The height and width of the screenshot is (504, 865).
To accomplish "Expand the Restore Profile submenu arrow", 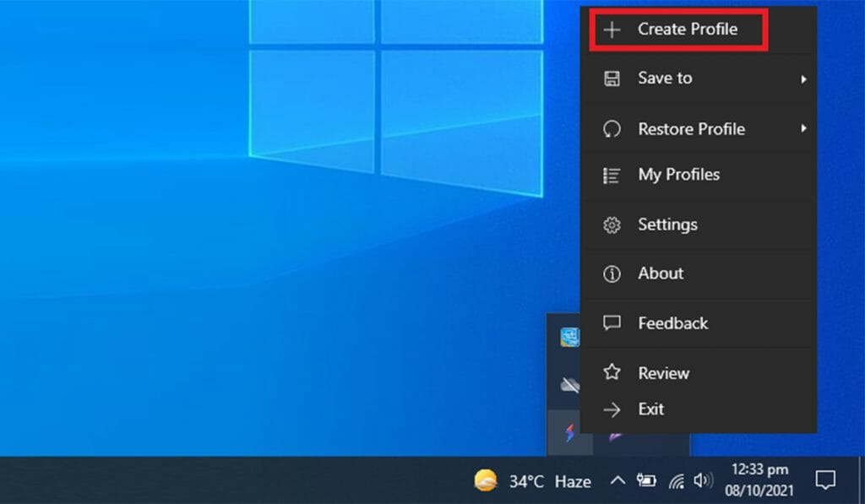I will coord(803,129).
